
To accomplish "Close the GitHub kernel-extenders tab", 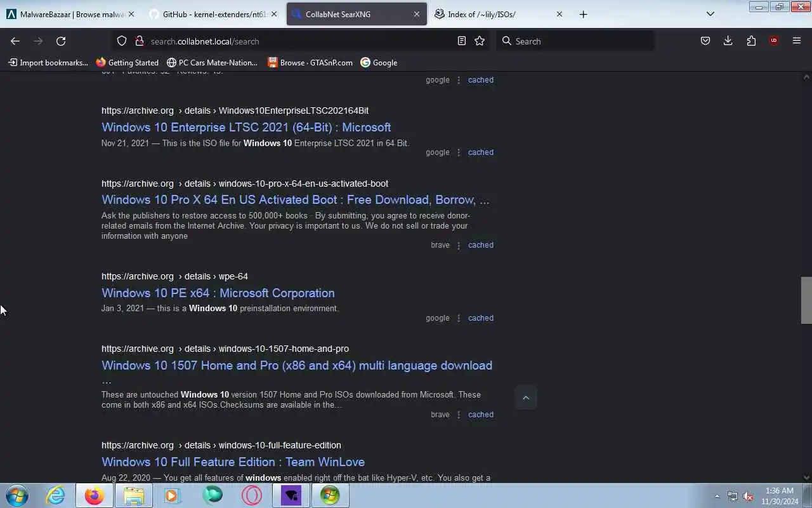I will [x=274, y=14].
